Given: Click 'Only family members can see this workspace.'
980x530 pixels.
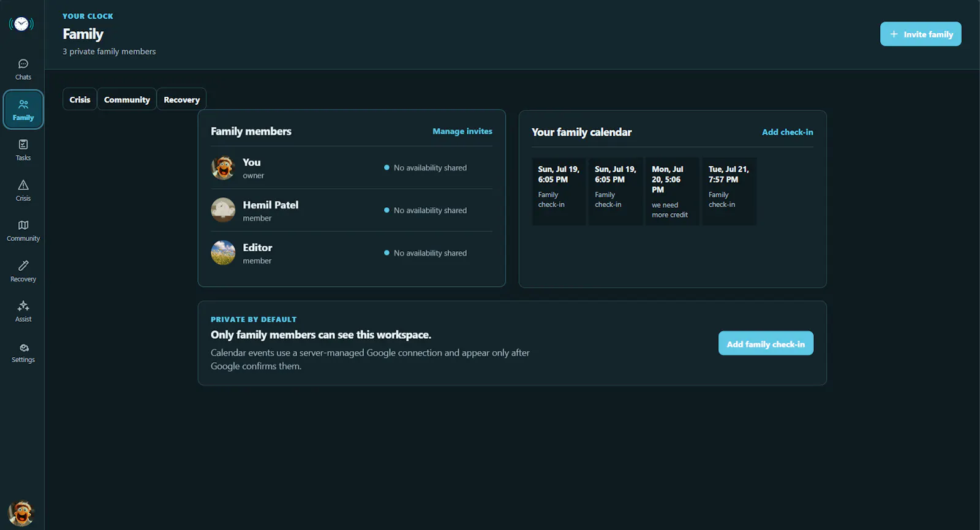Looking at the screenshot, I should pyautogui.click(x=321, y=335).
